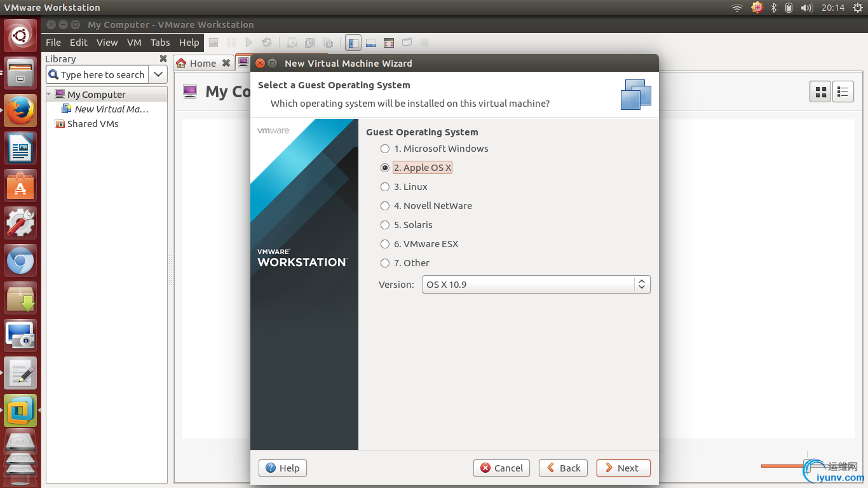Close the Library panel
The image size is (868, 488).
click(x=163, y=58)
